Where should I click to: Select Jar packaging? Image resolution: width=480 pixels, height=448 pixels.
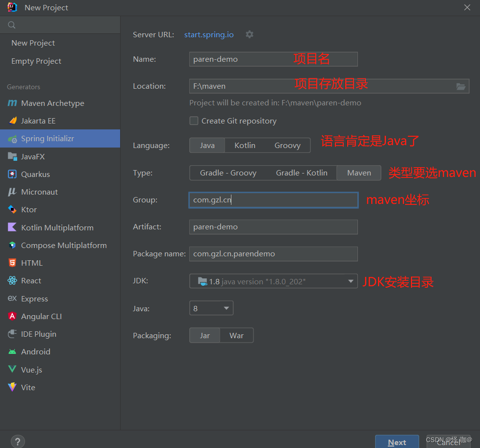point(205,335)
